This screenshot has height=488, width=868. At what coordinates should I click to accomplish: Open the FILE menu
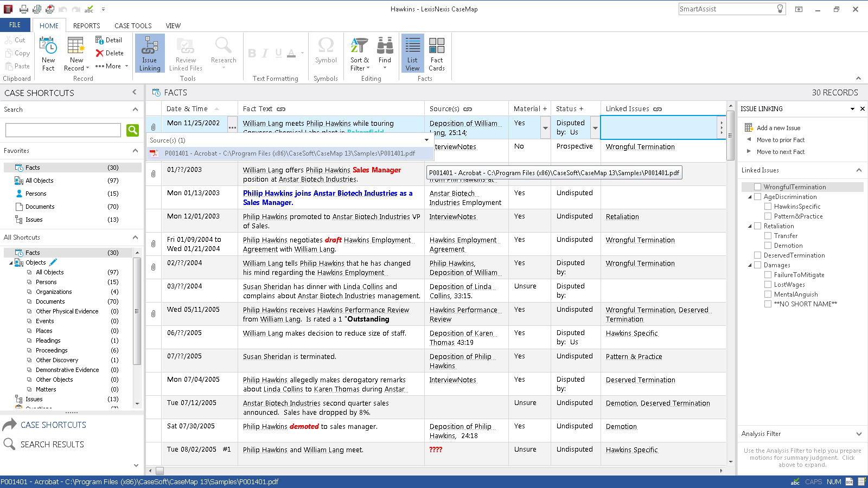tap(15, 25)
